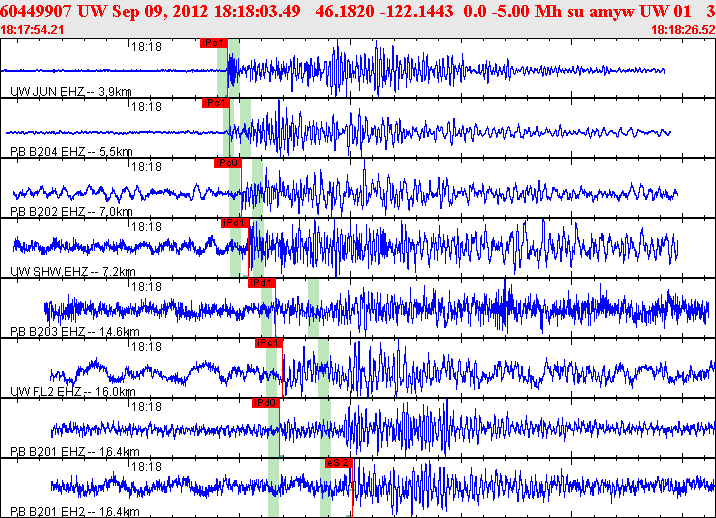This screenshot has height=518, width=716.
Task: Select the eS 2 pick flag on PB B201 EH2
Action: (x=338, y=463)
